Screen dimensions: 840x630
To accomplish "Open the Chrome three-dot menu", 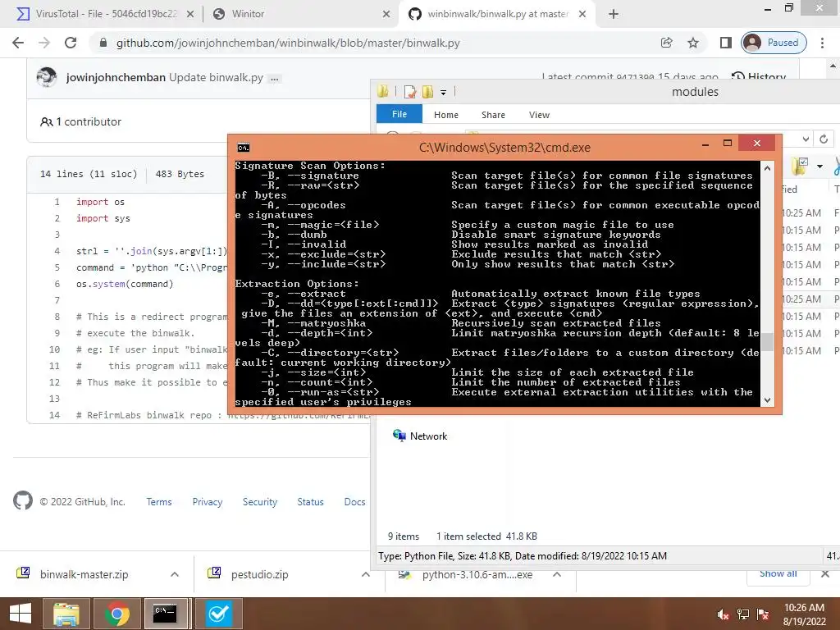I will (822, 43).
